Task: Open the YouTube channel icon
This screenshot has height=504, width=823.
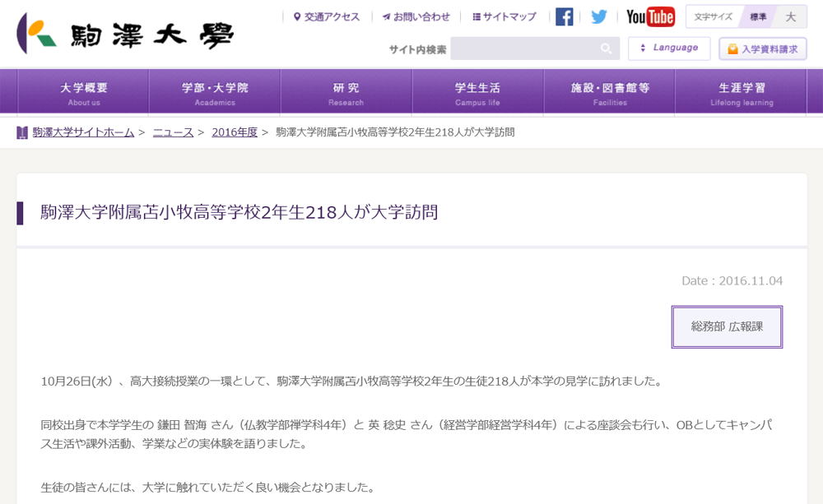Action: [x=650, y=16]
